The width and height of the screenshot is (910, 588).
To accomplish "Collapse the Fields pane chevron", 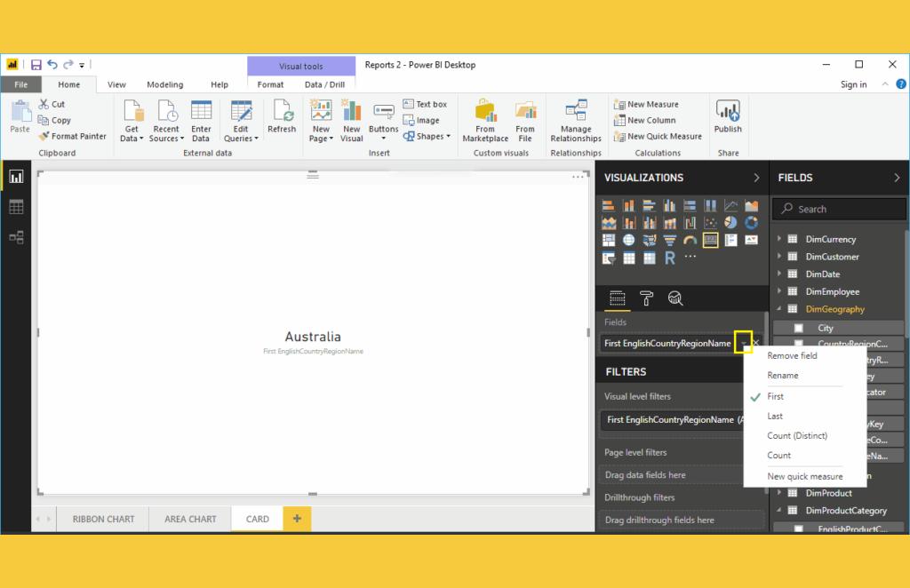I will click(x=897, y=178).
